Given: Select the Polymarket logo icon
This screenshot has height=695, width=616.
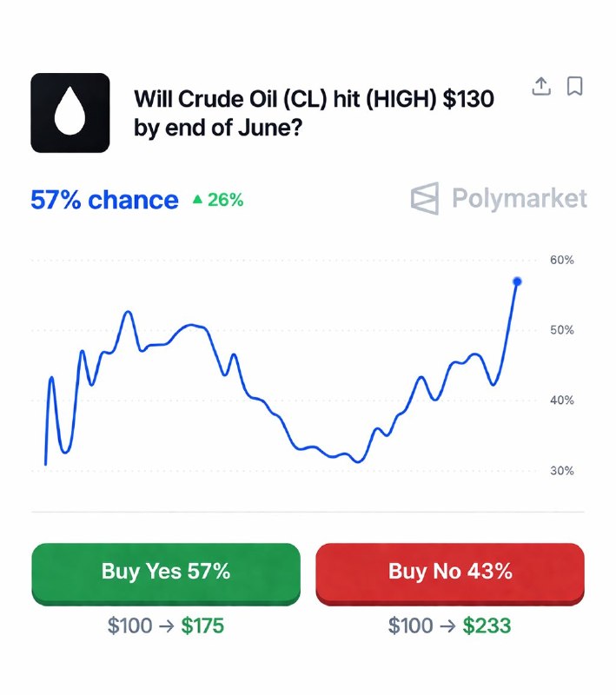Looking at the screenshot, I should [x=425, y=198].
